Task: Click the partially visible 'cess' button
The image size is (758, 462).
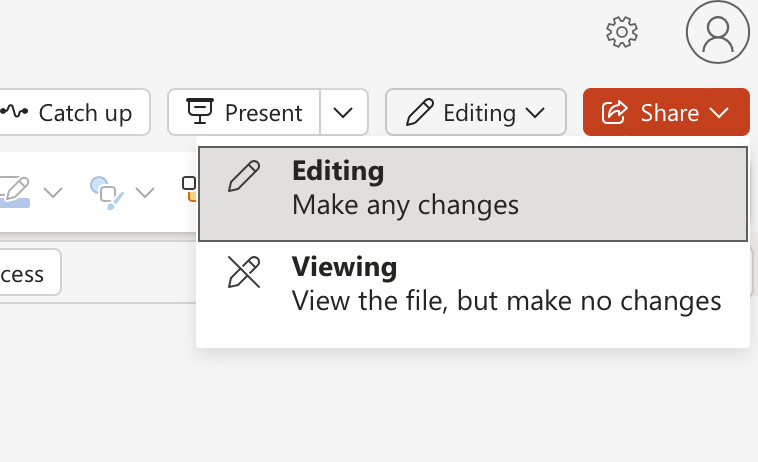Action: [26, 274]
